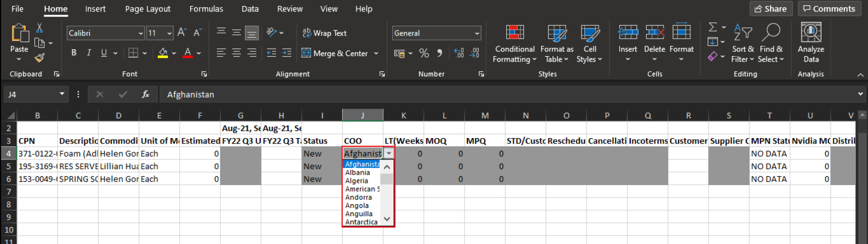Click the Paste clipboard icon
The width and height of the screenshot is (868, 244).
19,34
